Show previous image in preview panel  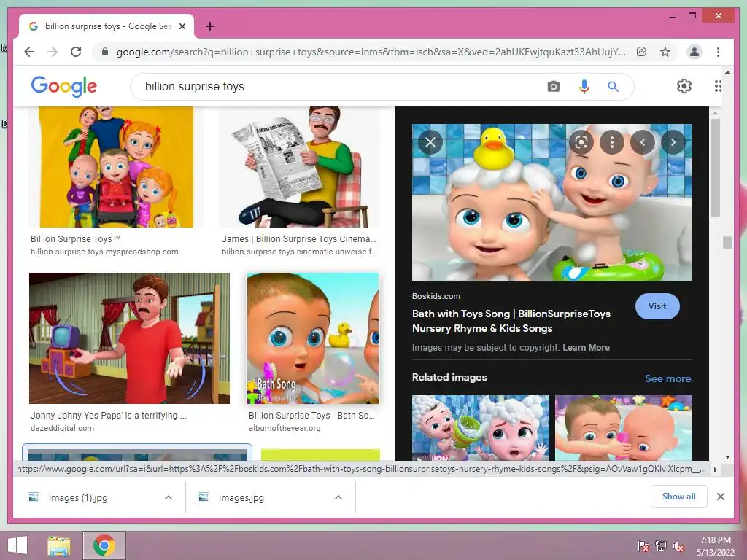642,142
